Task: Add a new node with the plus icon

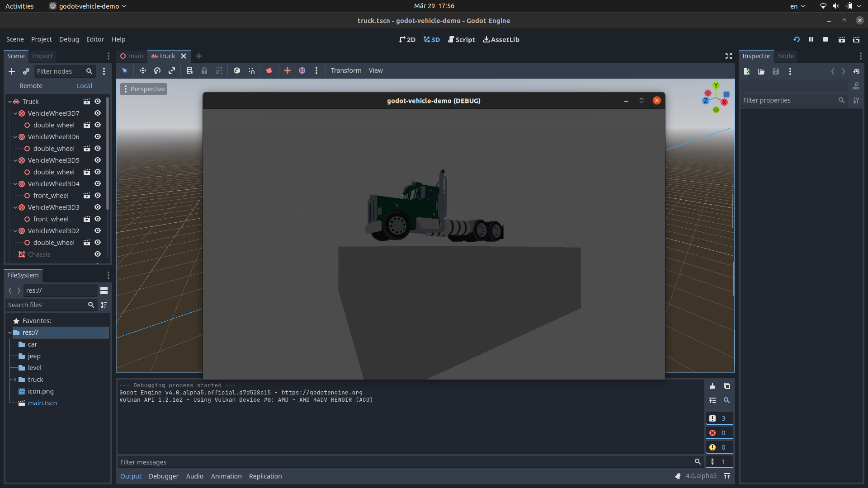Action: coord(12,71)
